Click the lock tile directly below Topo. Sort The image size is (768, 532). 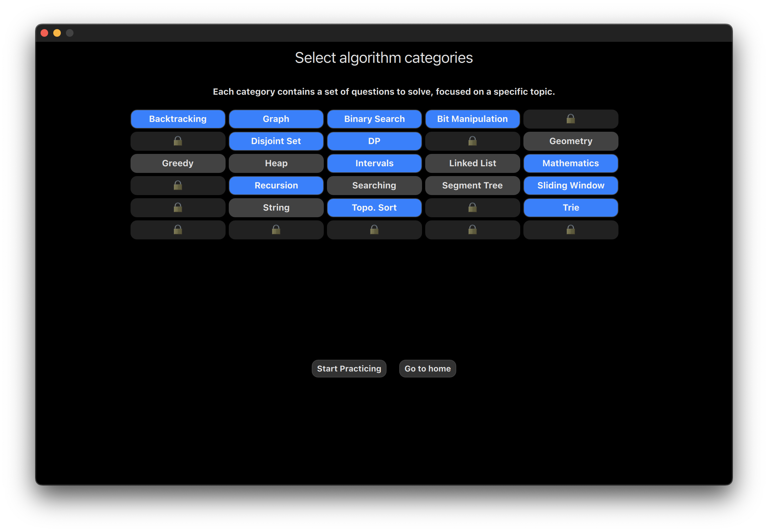pyautogui.click(x=374, y=230)
